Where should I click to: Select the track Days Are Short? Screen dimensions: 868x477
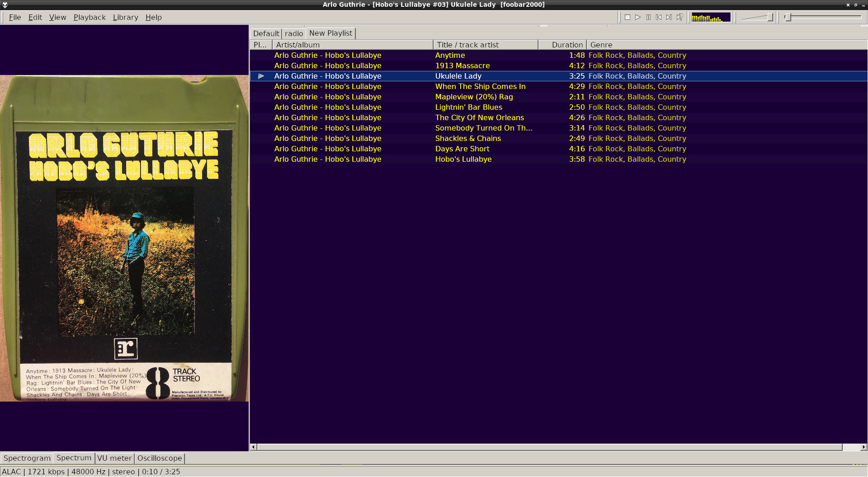coord(462,149)
